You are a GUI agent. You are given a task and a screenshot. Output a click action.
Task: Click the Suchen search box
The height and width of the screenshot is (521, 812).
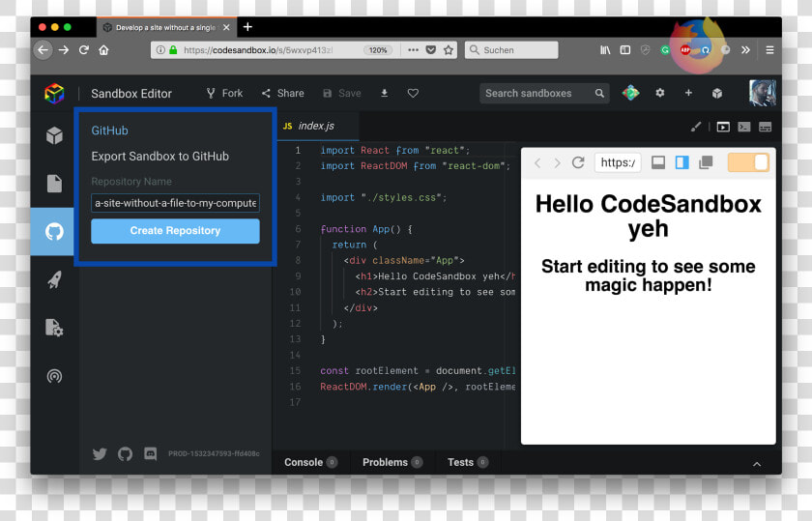tap(511, 50)
